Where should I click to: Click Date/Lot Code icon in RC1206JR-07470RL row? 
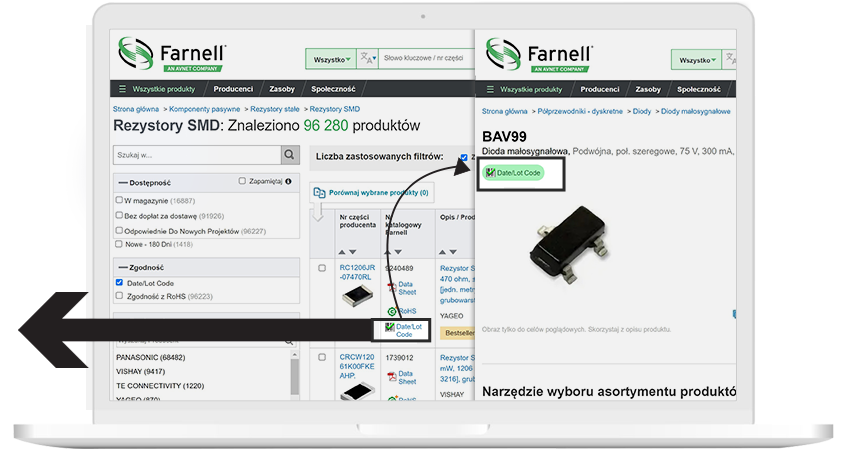click(x=390, y=327)
